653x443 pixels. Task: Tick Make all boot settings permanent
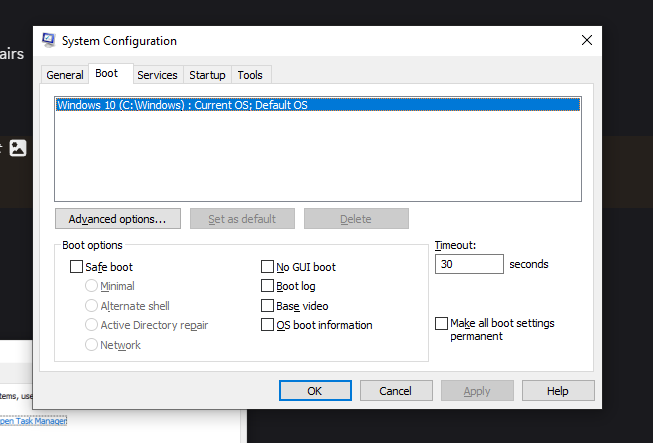[442, 324]
